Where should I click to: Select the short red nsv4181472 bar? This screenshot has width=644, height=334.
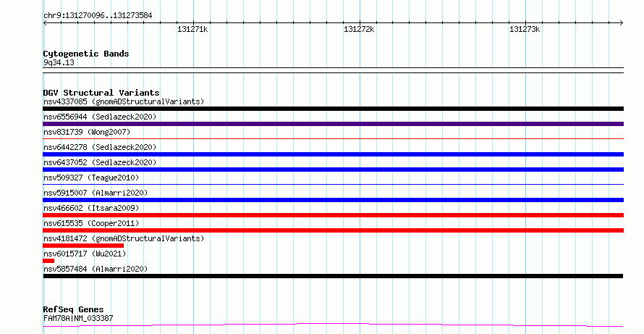pos(83,246)
